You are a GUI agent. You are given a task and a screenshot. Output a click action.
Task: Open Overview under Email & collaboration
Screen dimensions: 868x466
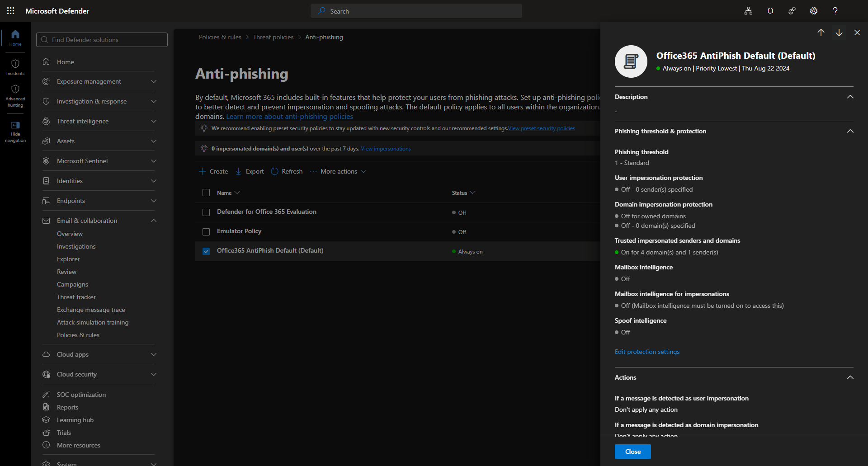click(x=70, y=234)
